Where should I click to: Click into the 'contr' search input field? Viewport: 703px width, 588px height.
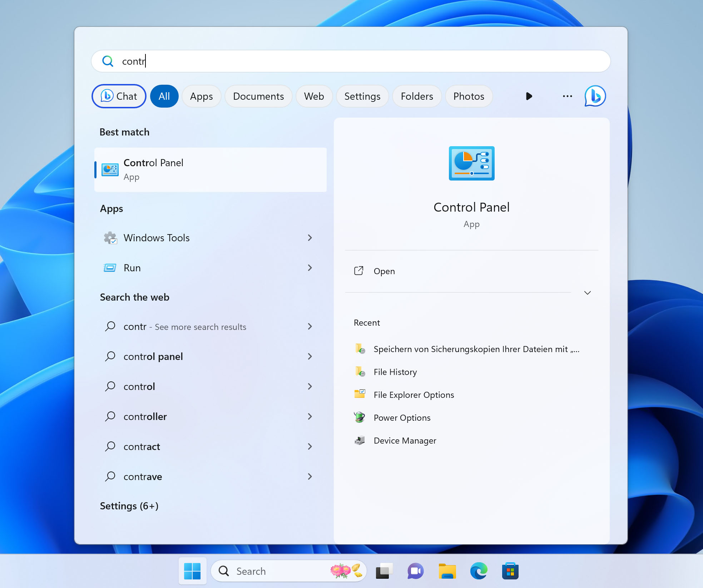point(351,61)
